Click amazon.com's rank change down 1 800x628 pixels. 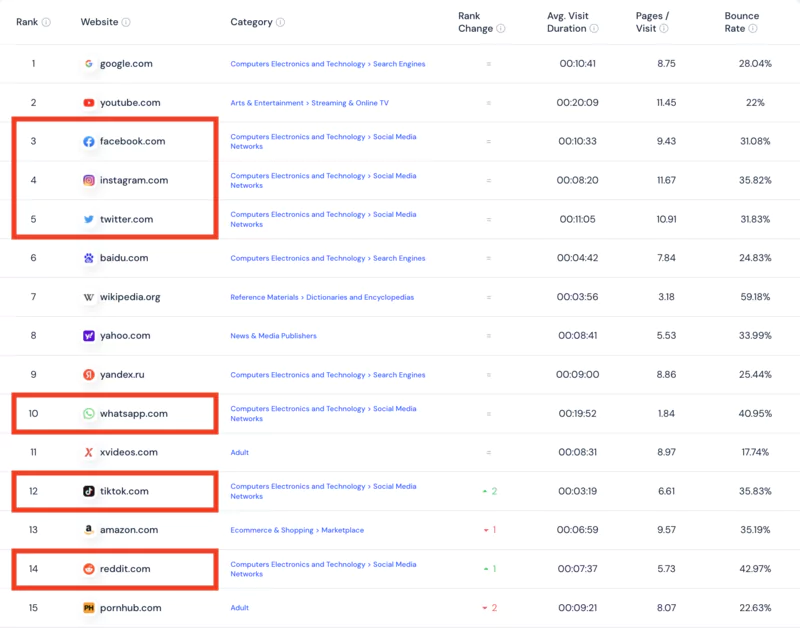tap(490, 530)
